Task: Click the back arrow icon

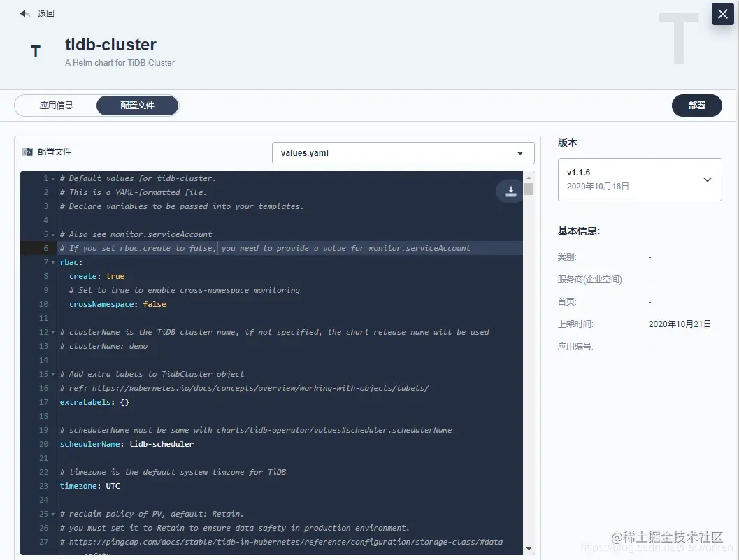Action: pos(24,14)
